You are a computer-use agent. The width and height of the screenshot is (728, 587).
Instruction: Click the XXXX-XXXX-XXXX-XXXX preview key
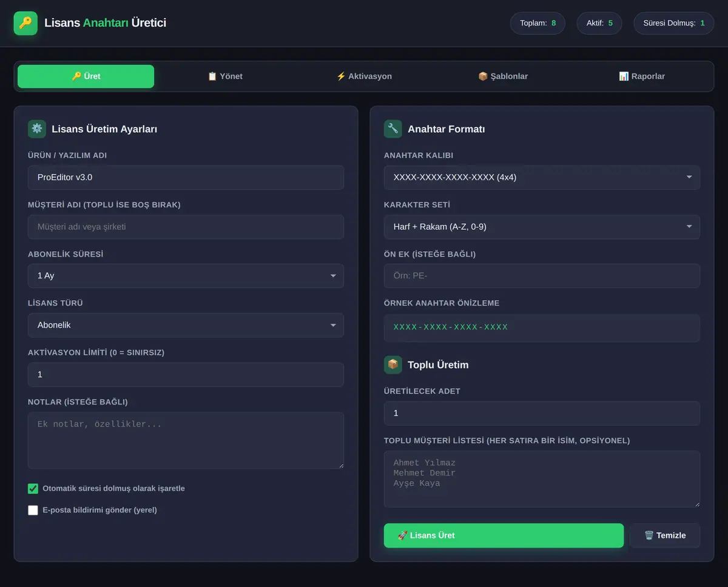pos(451,327)
